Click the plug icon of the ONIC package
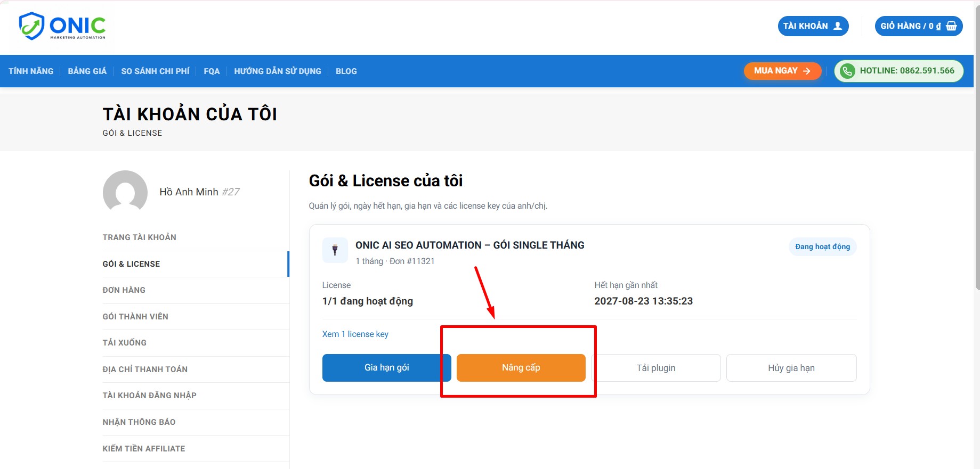980x469 pixels. coord(335,250)
